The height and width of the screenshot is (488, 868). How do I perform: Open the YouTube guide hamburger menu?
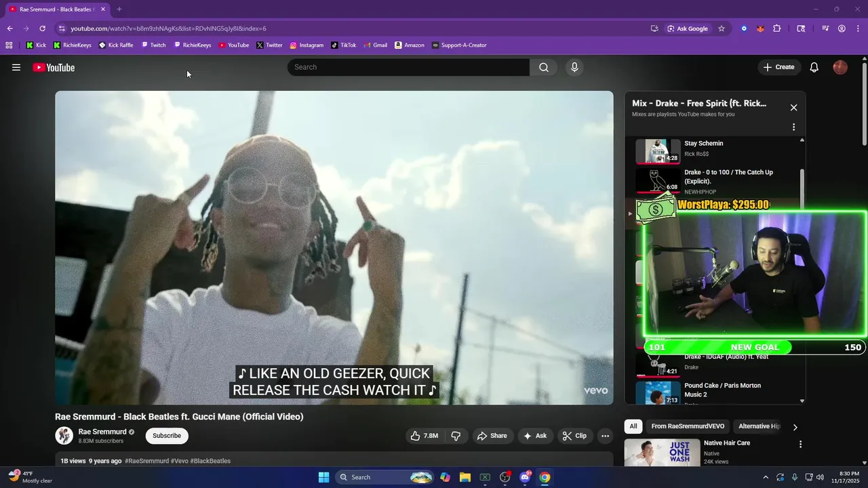[16, 67]
